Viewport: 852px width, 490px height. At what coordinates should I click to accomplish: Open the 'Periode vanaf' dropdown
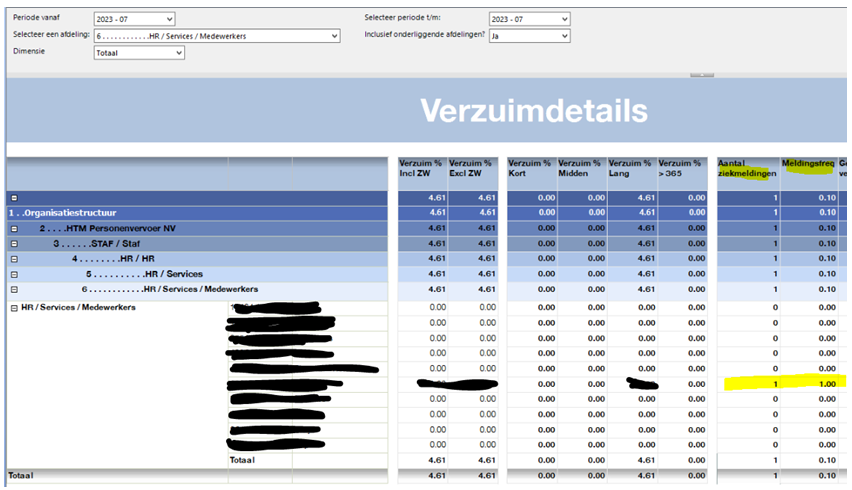click(x=134, y=19)
